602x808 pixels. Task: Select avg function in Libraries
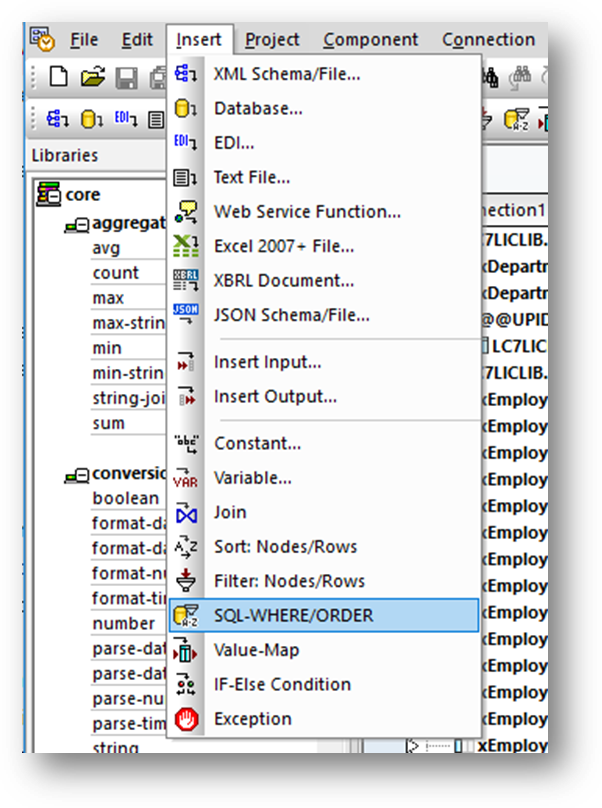click(x=106, y=248)
